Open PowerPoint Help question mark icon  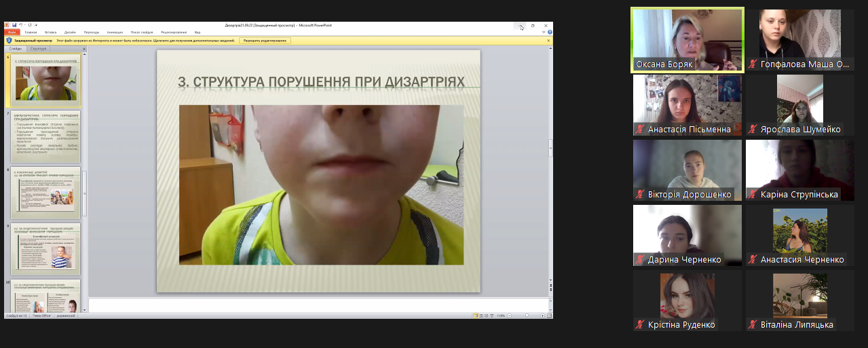[x=549, y=32]
